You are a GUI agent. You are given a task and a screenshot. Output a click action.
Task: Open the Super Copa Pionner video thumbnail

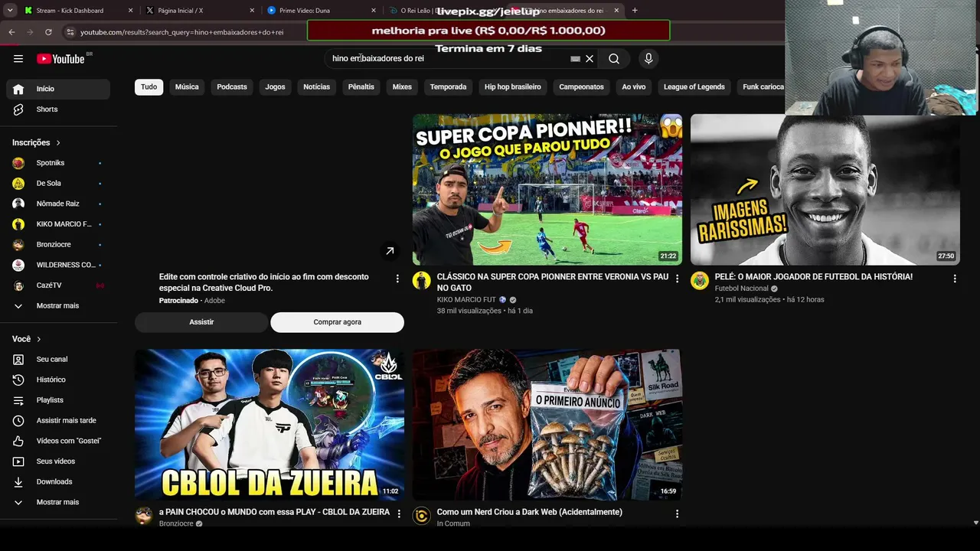click(547, 190)
